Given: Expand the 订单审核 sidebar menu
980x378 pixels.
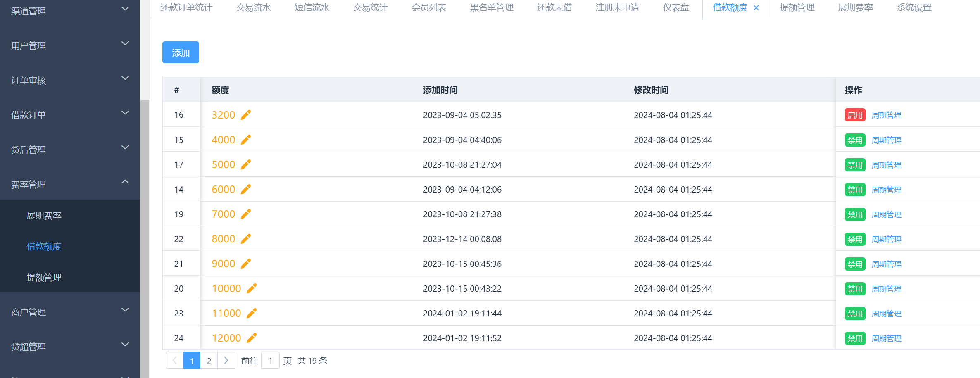Looking at the screenshot, I should coord(70,80).
